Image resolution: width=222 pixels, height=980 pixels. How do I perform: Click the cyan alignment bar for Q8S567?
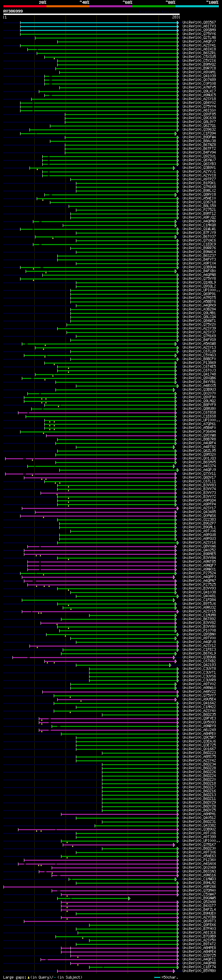coord(99,23)
